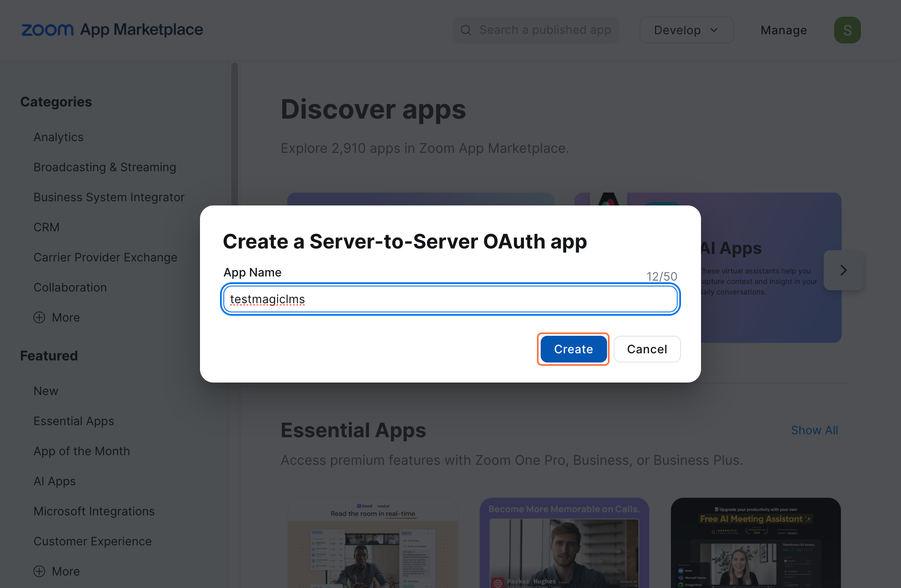Open the Zoom App Marketplace logo home
The width and height of the screenshot is (901, 588).
click(112, 30)
